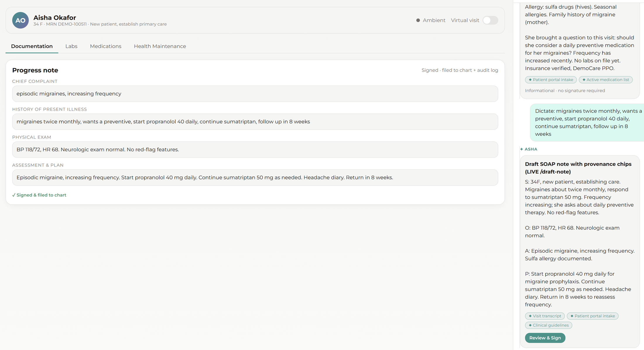Click the Ambient label
Image resolution: width=644 pixels, height=350 pixels.
click(x=434, y=20)
